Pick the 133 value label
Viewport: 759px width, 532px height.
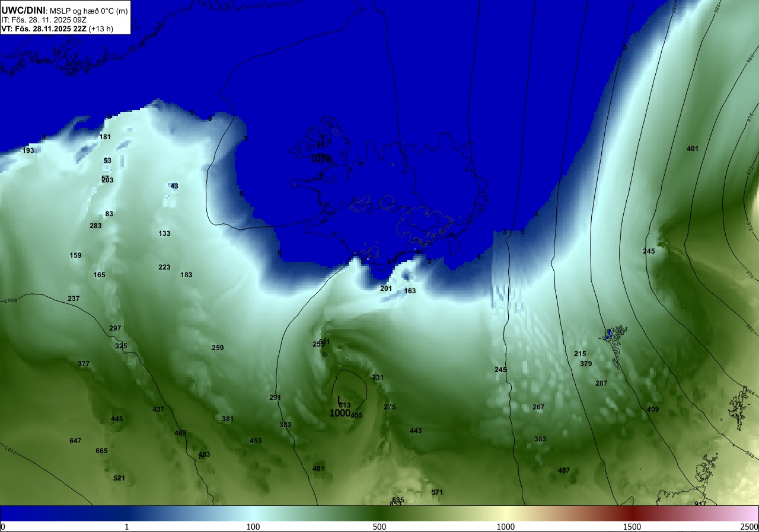point(164,233)
